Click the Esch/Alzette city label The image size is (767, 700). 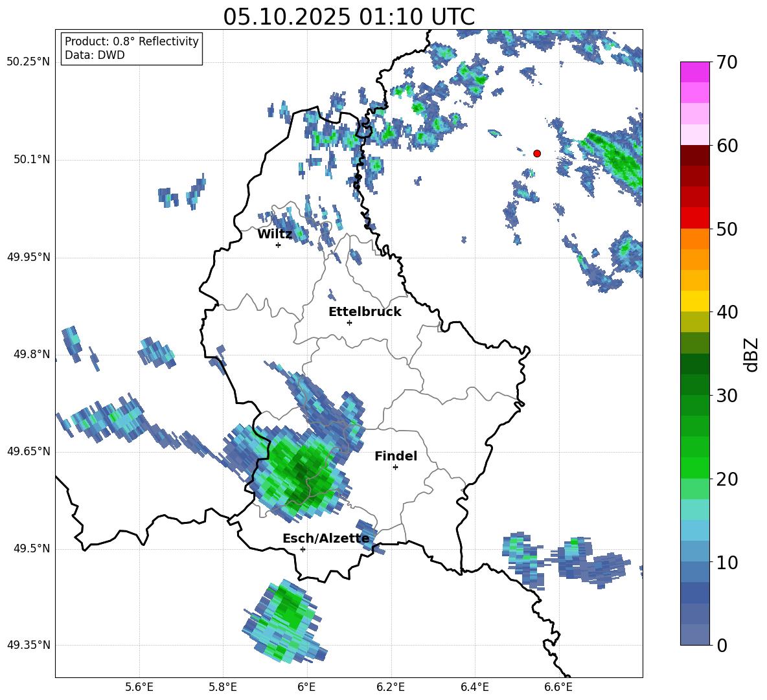point(326,538)
